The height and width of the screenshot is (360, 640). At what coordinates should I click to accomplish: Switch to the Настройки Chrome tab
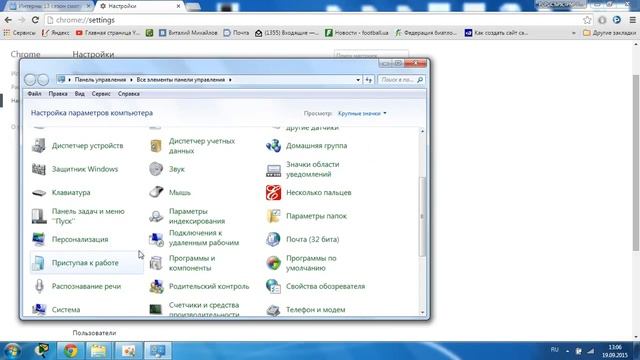pyautogui.click(x=139, y=6)
